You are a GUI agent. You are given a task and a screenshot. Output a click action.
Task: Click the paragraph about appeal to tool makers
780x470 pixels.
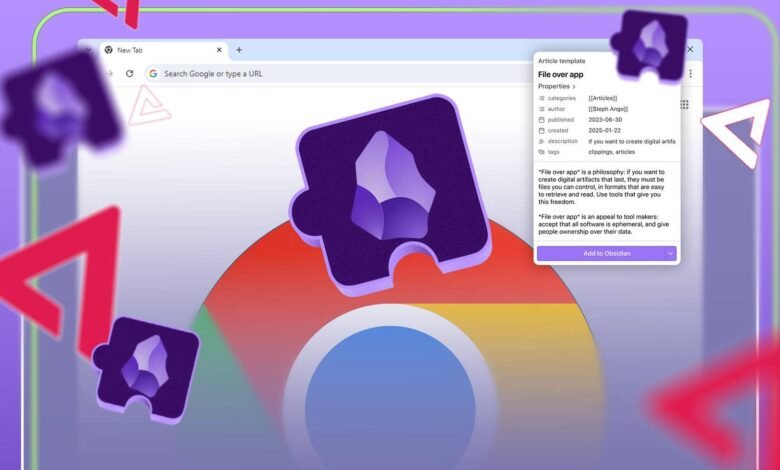[x=603, y=224]
